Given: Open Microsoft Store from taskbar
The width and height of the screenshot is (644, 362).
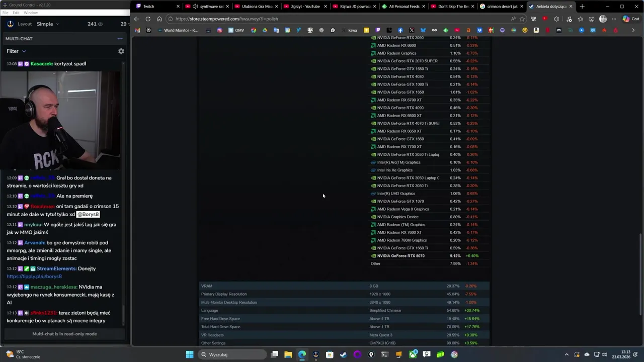Looking at the screenshot, I should pos(330,354).
